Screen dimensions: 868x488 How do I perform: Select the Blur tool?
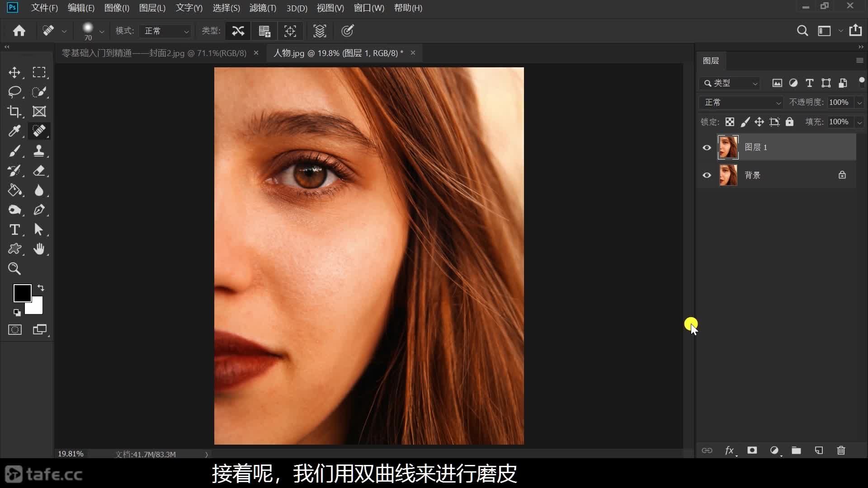click(x=39, y=190)
